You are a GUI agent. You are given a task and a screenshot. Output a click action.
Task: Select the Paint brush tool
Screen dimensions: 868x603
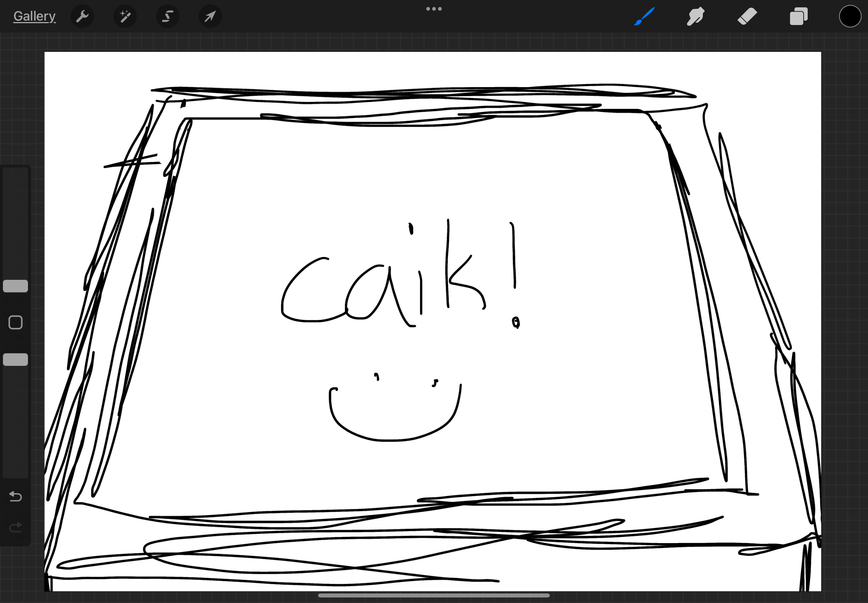point(644,16)
